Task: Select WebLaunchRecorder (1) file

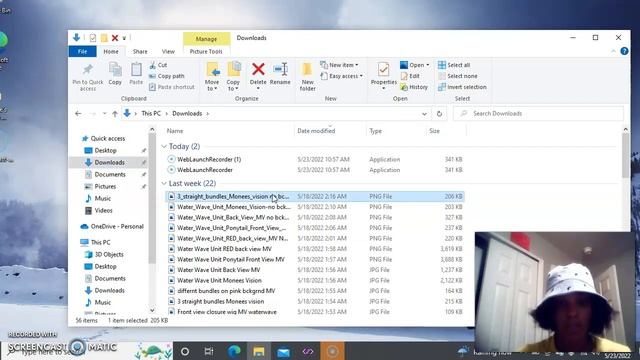Action: (x=209, y=159)
